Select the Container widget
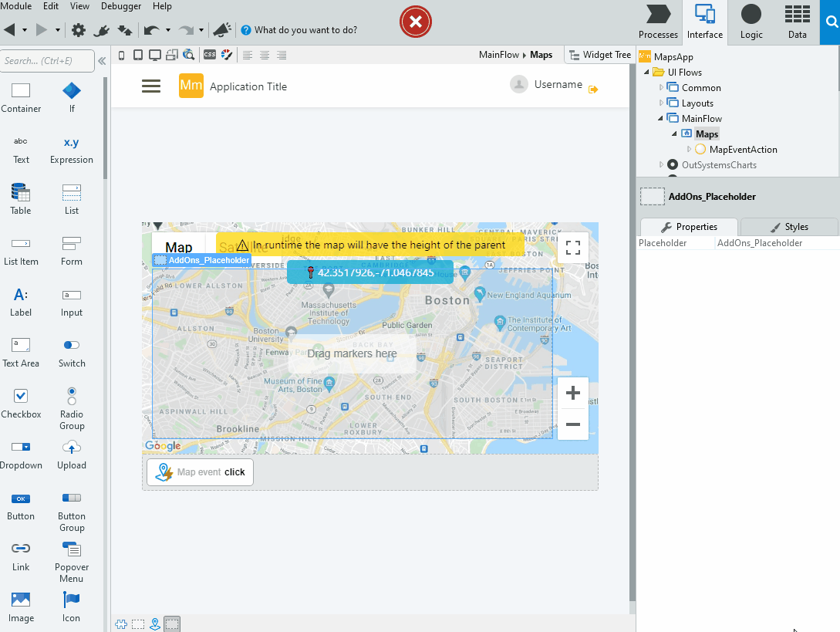The image size is (840, 632). pos(21,97)
